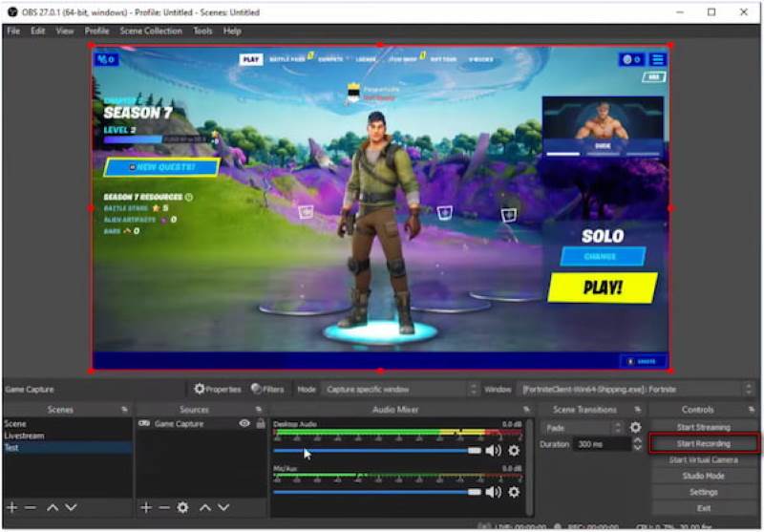
Task: Move scene up with arrow icon
Action: [x=53, y=507]
